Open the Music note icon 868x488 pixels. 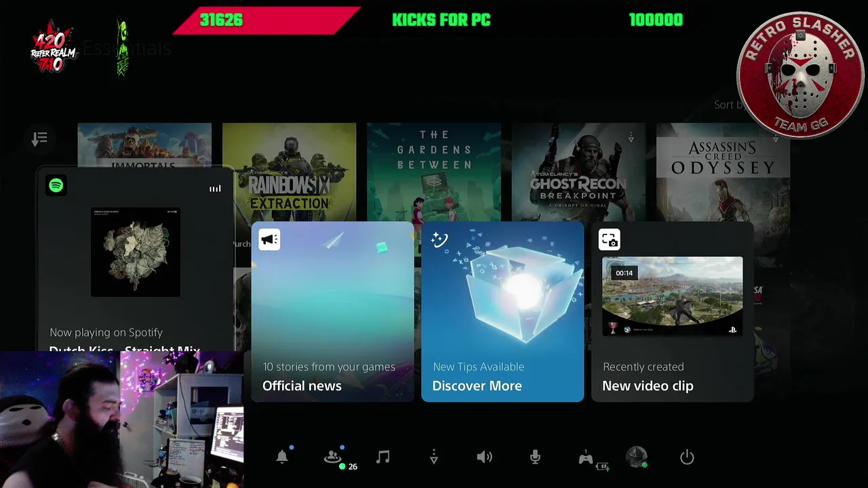point(383,457)
